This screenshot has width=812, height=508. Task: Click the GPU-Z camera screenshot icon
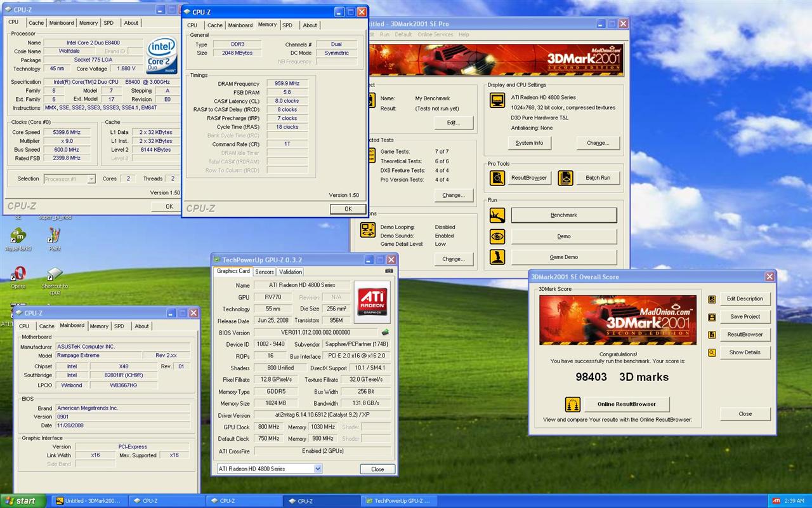coord(389,271)
